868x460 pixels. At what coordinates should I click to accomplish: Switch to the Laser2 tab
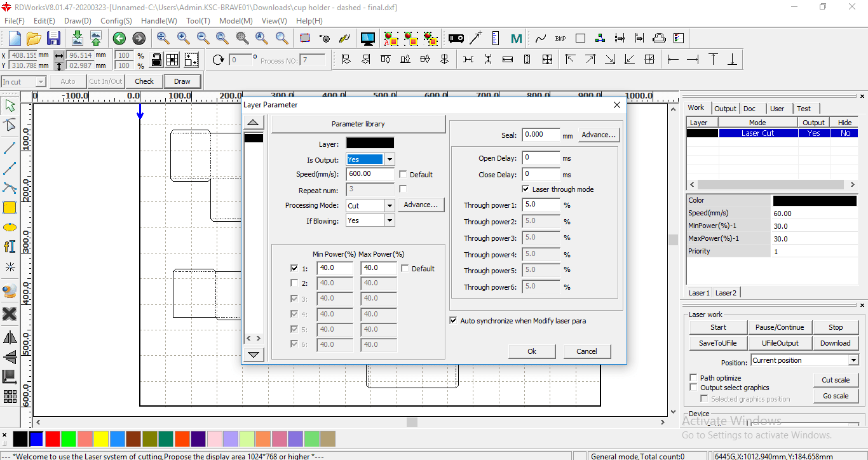point(726,293)
